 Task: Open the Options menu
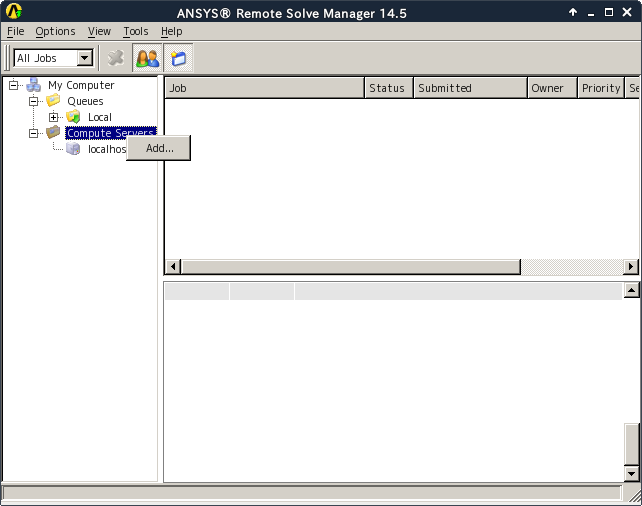pyautogui.click(x=55, y=31)
